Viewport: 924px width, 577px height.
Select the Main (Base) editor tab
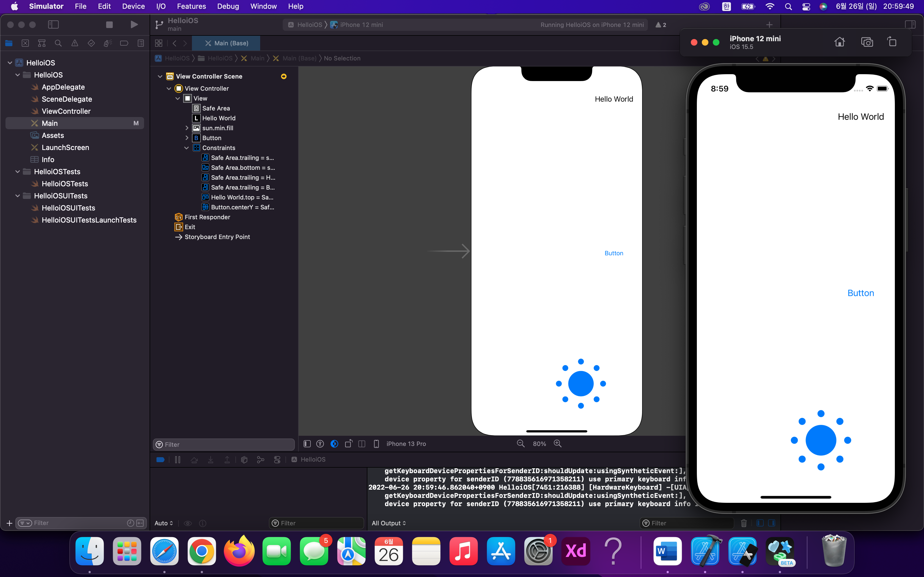tap(226, 43)
